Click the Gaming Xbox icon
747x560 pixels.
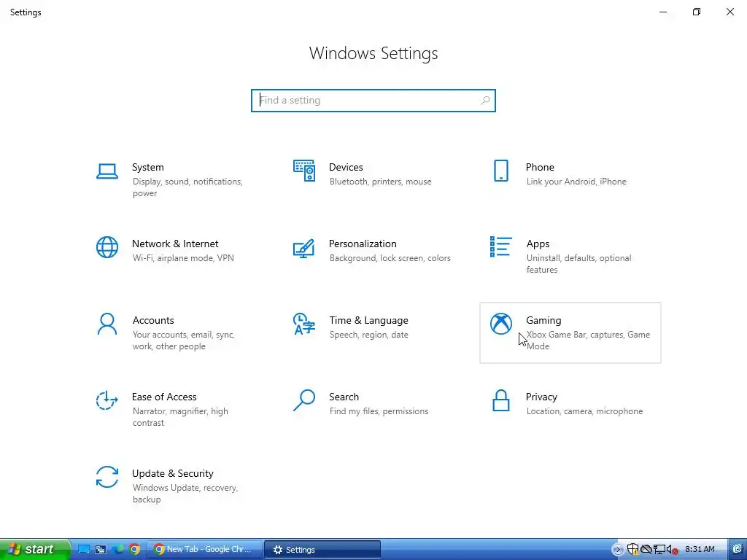(x=500, y=324)
